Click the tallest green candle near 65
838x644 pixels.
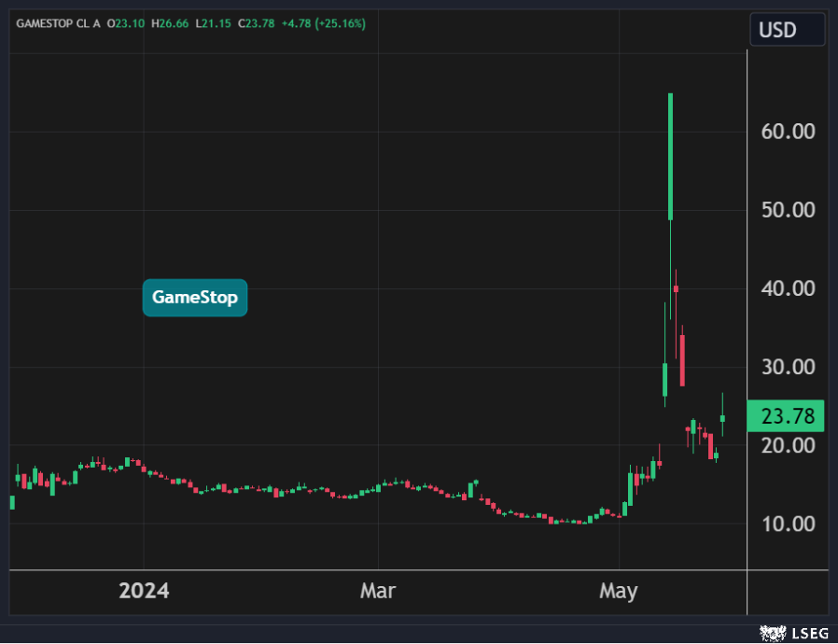point(670,157)
